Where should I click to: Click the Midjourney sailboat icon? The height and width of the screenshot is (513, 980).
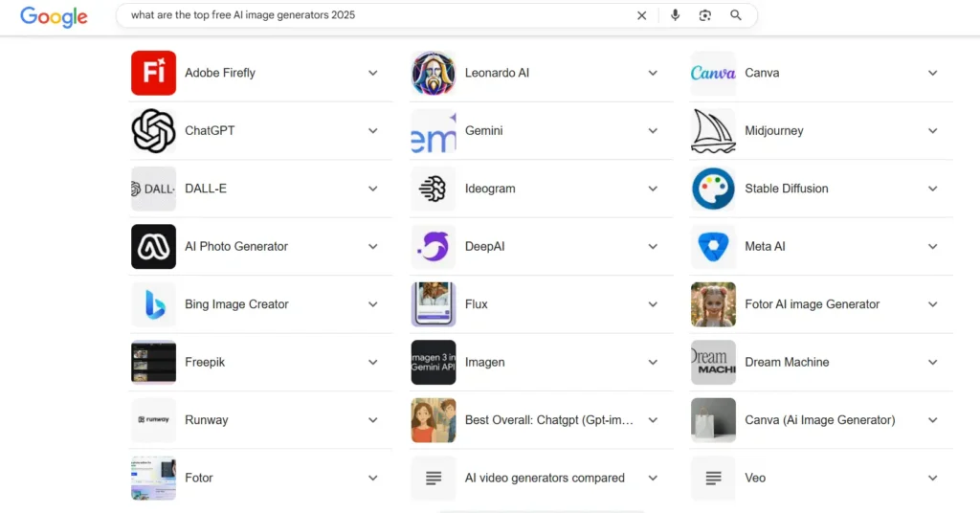(x=713, y=131)
